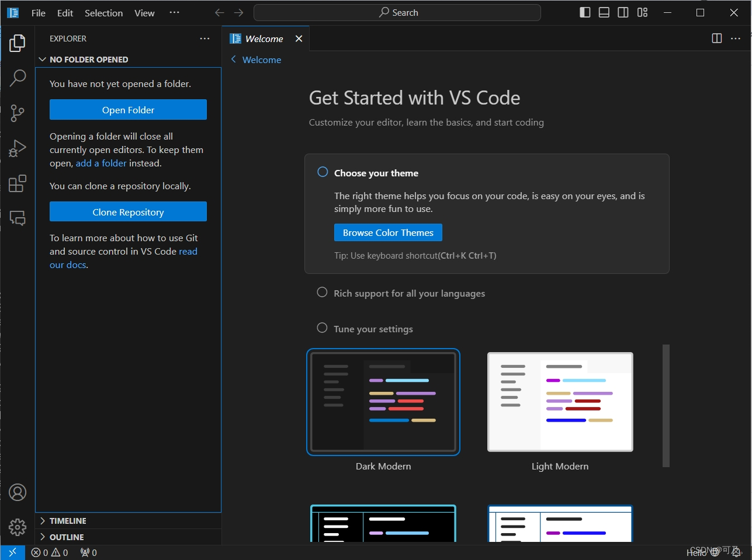Image resolution: width=752 pixels, height=560 pixels.
Task: Go back with the left arrow in title bar
Action: tap(220, 12)
